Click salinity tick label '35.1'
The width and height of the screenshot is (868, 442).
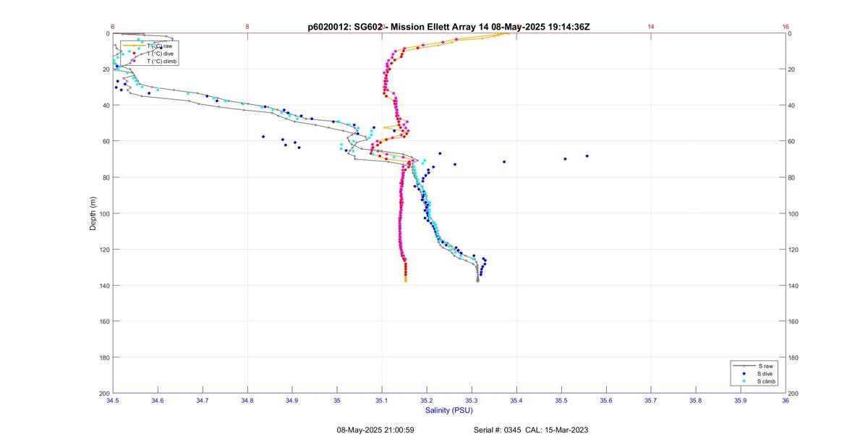click(382, 400)
